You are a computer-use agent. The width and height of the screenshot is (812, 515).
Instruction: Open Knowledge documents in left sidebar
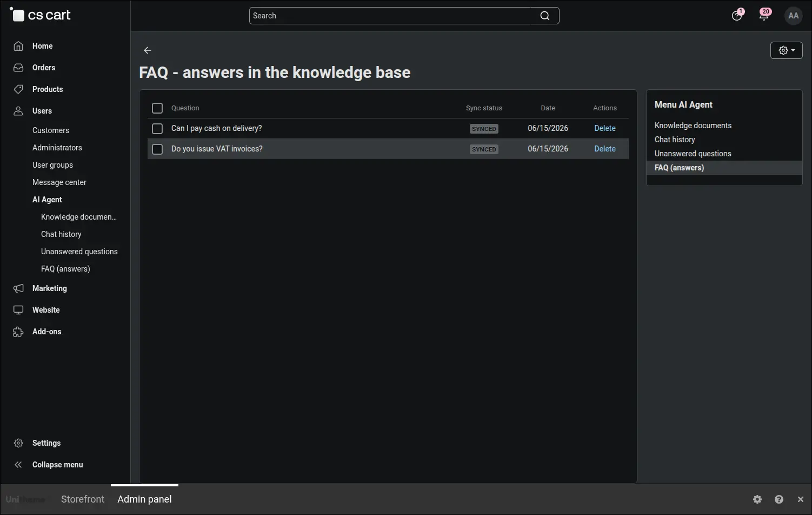(79, 217)
